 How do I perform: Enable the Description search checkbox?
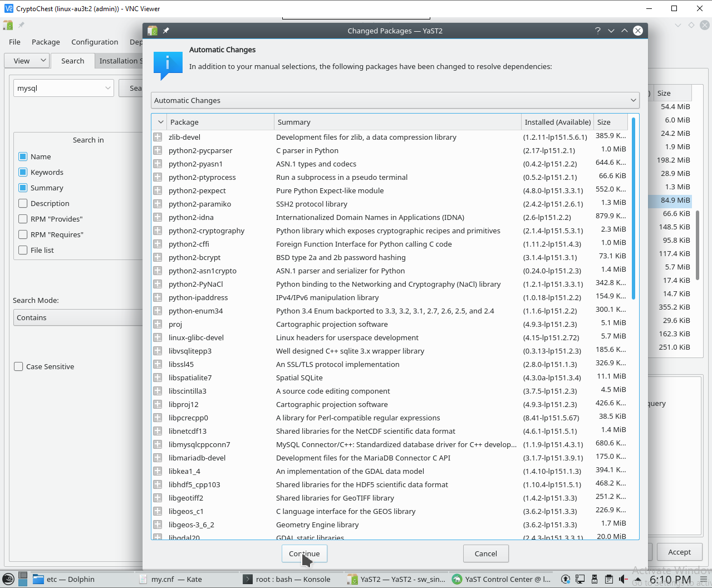pos(23,203)
